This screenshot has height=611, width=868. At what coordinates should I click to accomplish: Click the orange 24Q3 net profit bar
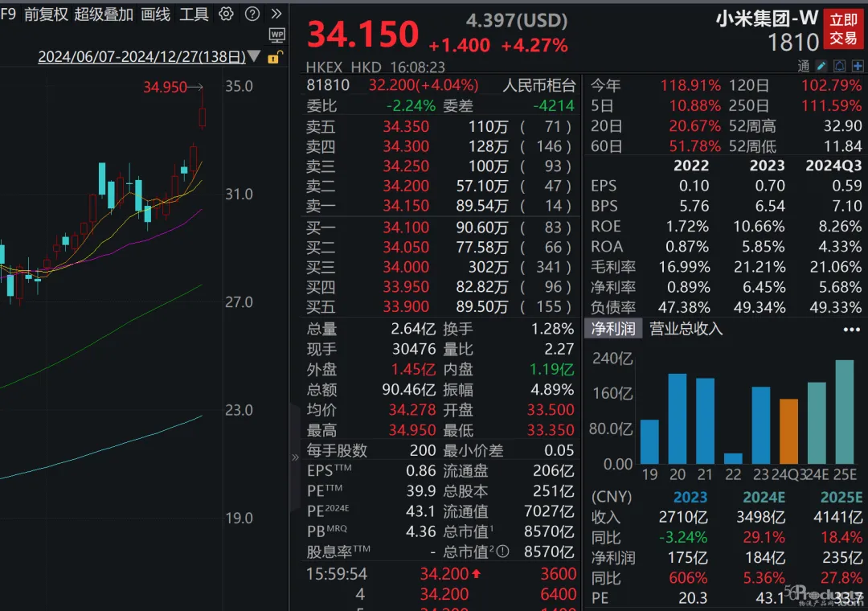[789, 432]
